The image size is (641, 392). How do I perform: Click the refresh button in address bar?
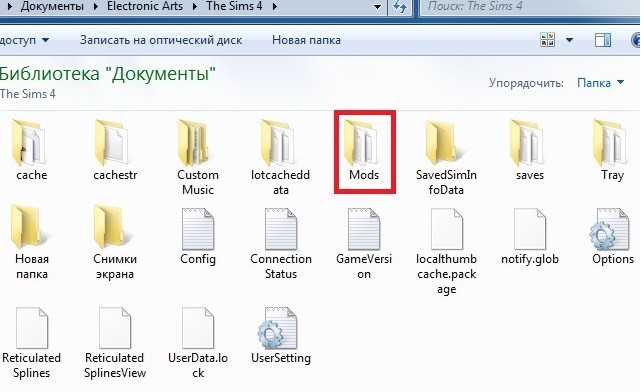[x=399, y=7]
